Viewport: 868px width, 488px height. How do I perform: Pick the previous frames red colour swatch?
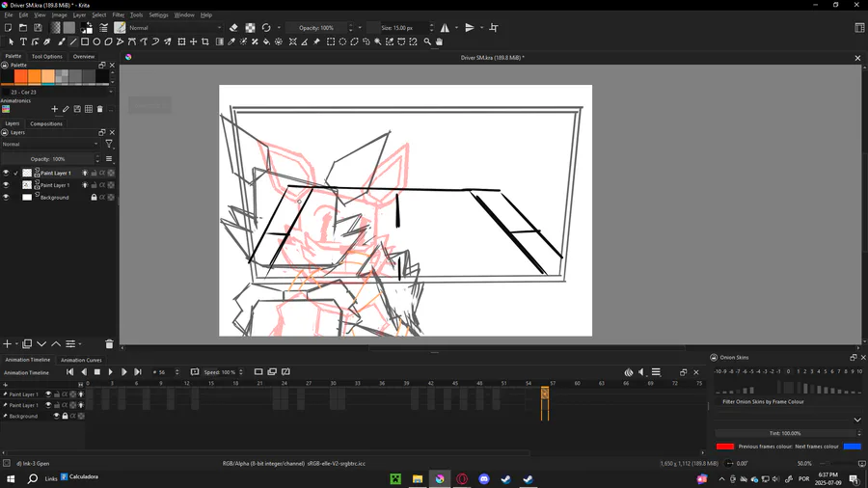pos(725,447)
